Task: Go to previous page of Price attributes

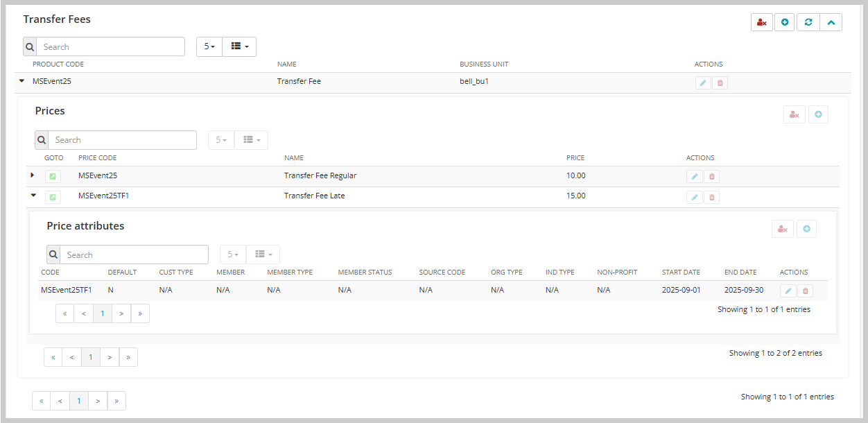Action: tap(83, 313)
